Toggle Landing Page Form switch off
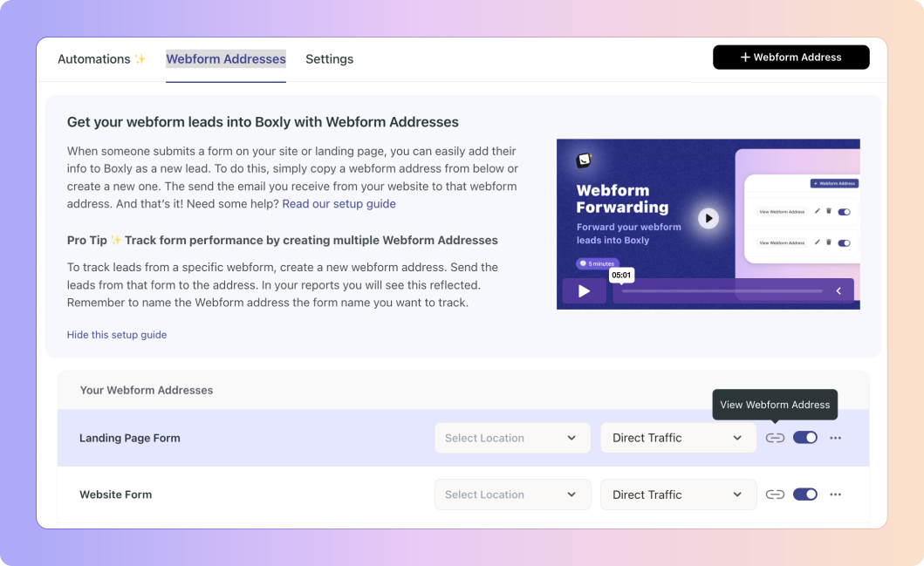 coord(805,438)
